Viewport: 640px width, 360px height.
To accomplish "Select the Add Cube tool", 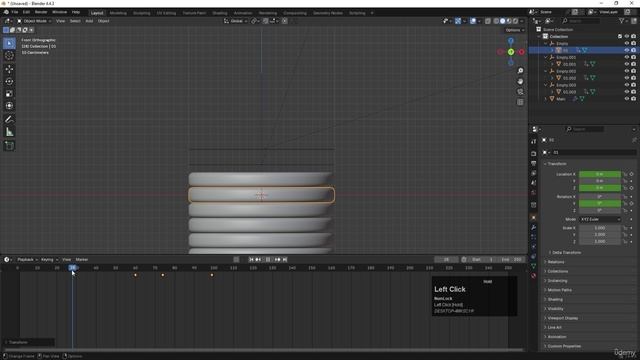I will coord(9,146).
